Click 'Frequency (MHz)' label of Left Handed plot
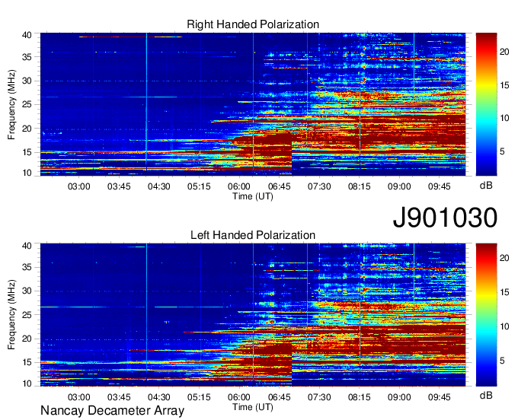The image size is (518, 420). 11,315
